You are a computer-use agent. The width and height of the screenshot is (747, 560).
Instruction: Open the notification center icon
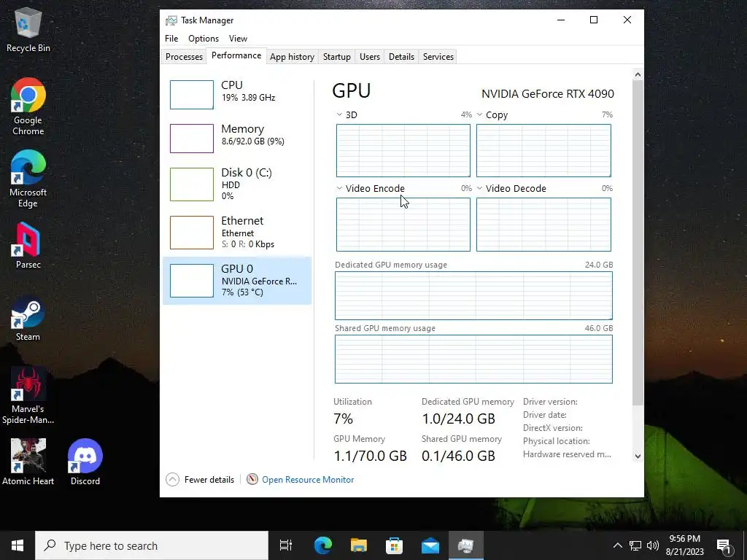tap(724, 546)
